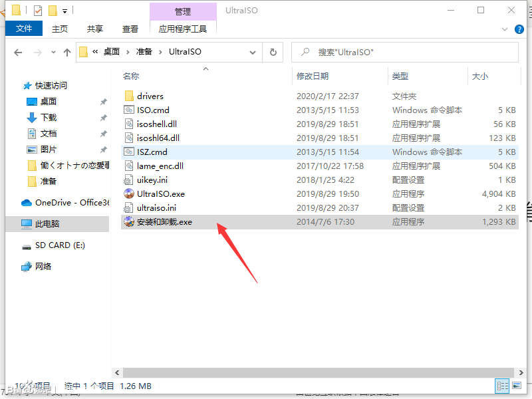Open OneDrive - Office365 in navigation pane
The width and height of the screenshot is (532, 399).
pyautogui.click(x=65, y=203)
